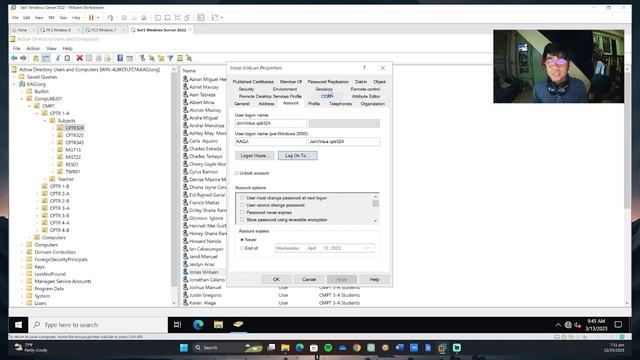Expand the Teacher tree node
The image size is (640, 360).
(x=45, y=179)
